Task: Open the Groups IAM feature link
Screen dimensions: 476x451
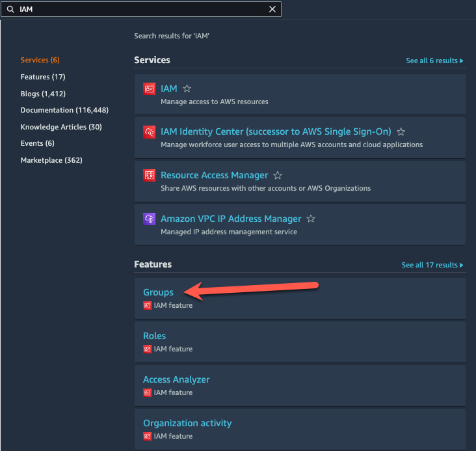Action: [x=158, y=292]
